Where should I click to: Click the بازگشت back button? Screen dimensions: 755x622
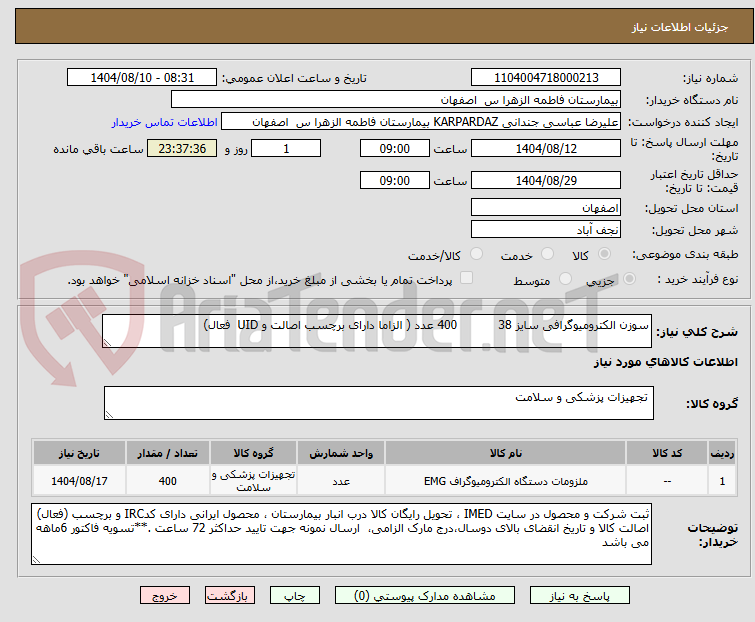pyautogui.click(x=229, y=596)
